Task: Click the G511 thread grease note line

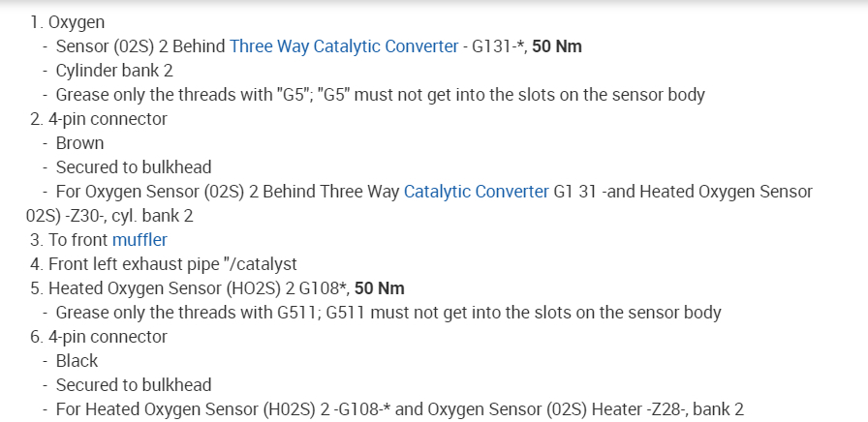Action: coord(387,313)
